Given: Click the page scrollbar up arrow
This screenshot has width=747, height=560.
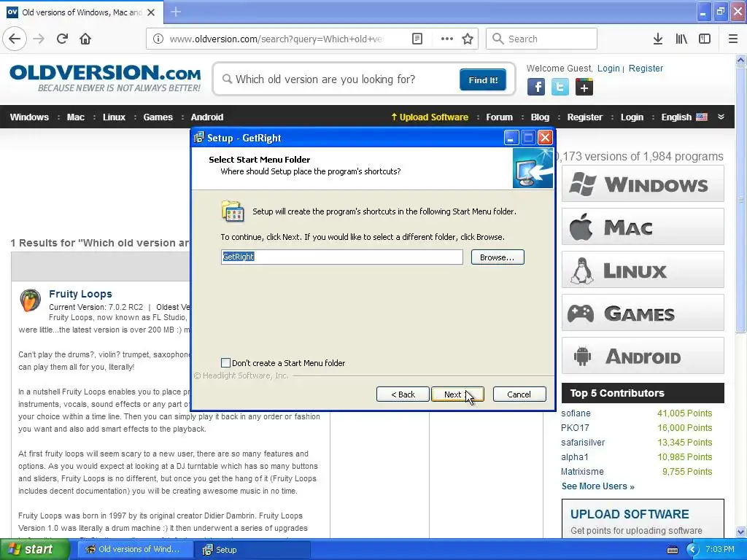Looking at the screenshot, I should coord(740,60).
